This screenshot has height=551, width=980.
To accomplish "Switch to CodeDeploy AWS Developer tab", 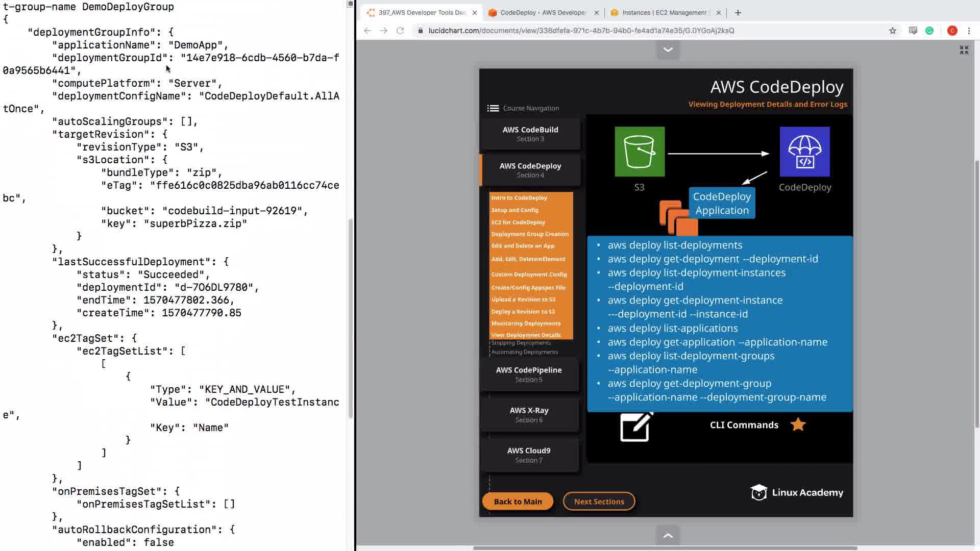I will click(543, 13).
